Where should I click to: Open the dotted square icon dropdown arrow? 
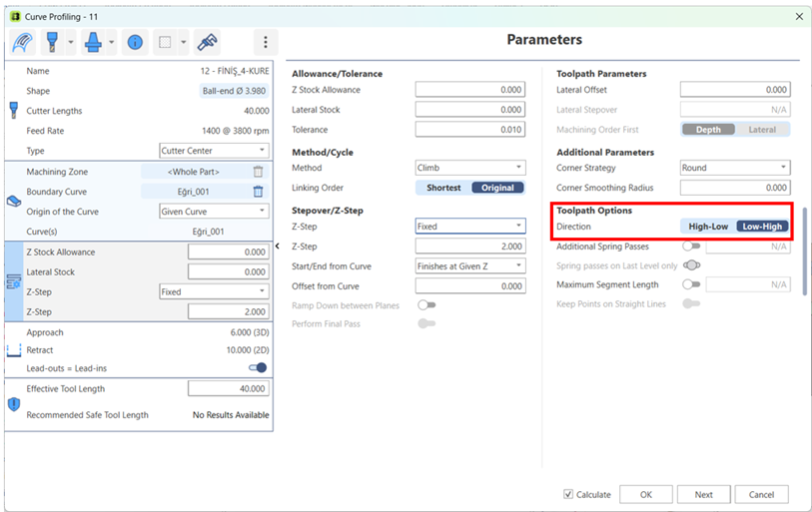coord(183,42)
